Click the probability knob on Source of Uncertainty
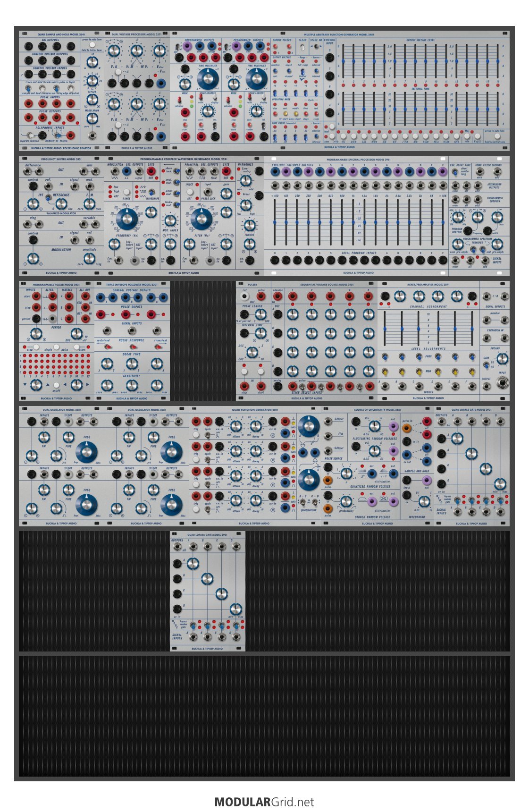This screenshot has height=812, width=529. pos(346,501)
